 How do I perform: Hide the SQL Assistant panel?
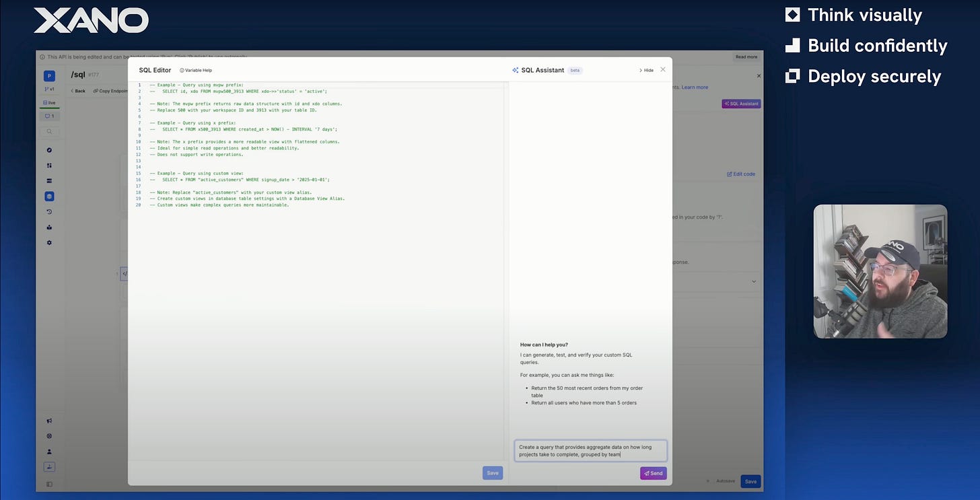646,70
